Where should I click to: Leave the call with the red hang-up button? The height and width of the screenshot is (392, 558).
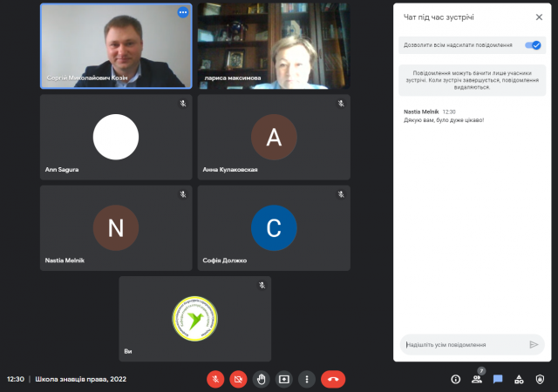(x=333, y=379)
